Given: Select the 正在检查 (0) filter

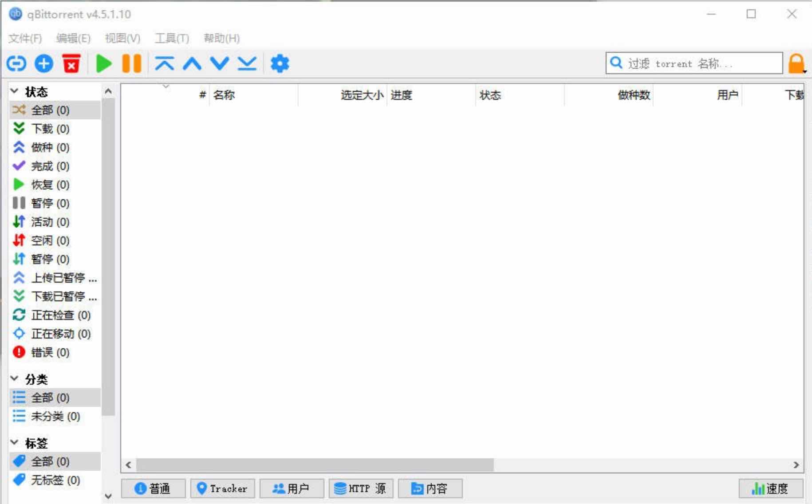Looking at the screenshot, I should tap(55, 315).
